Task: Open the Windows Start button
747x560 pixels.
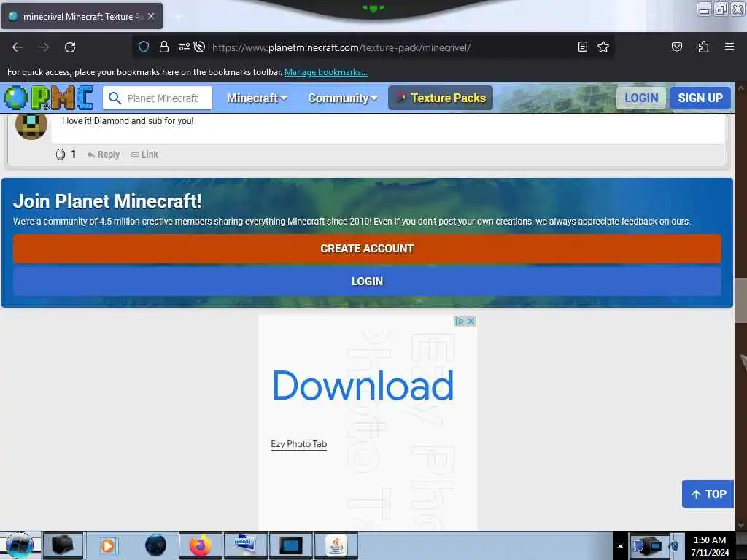Action: (20, 545)
